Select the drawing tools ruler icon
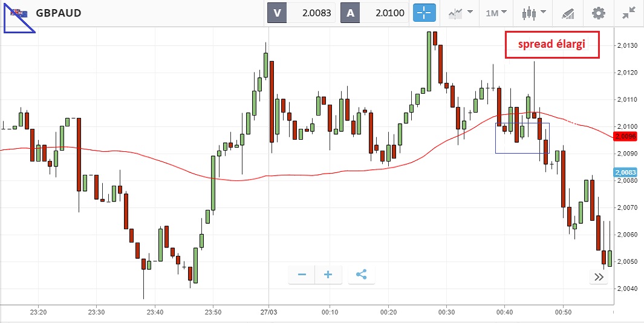 coord(567,13)
